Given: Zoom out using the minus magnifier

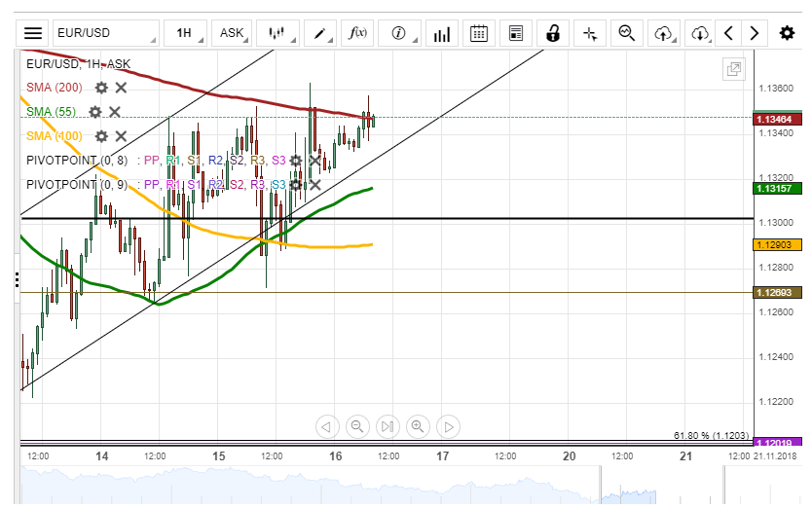Looking at the screenshot, I should (x=357, y=426).
